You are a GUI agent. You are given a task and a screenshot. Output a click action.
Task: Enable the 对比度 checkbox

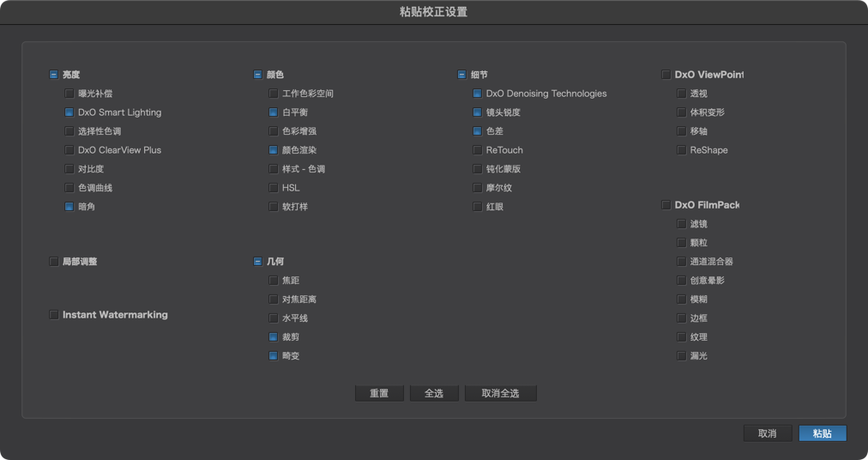tap(69, 169)
